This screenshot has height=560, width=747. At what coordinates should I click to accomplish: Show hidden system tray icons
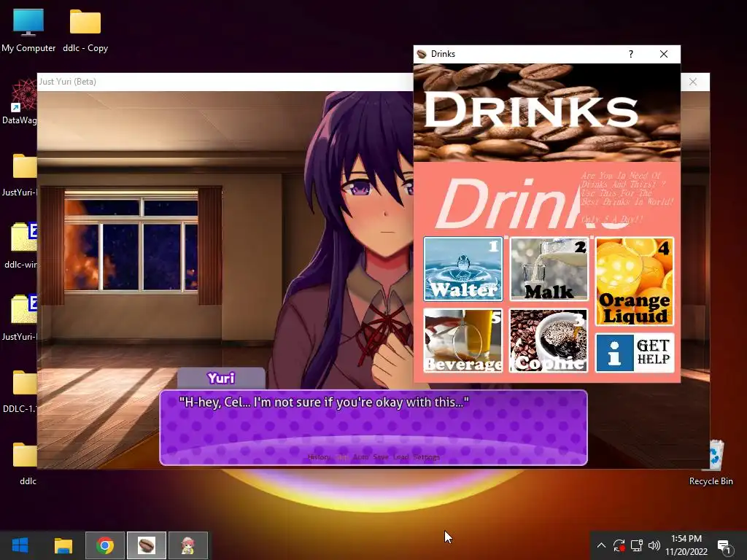click(x=601, y=545)
